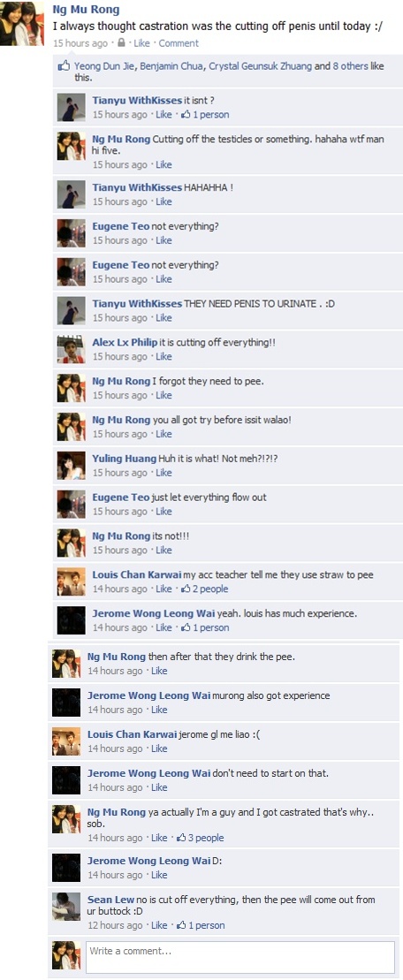Click Comment link under the main post
The image size is (403, 980).
pos(179,43)
